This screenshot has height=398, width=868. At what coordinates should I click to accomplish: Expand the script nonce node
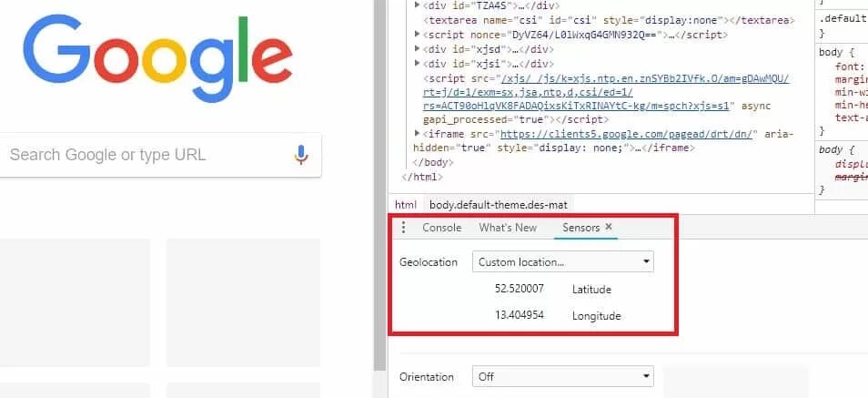tap(418, 35)
